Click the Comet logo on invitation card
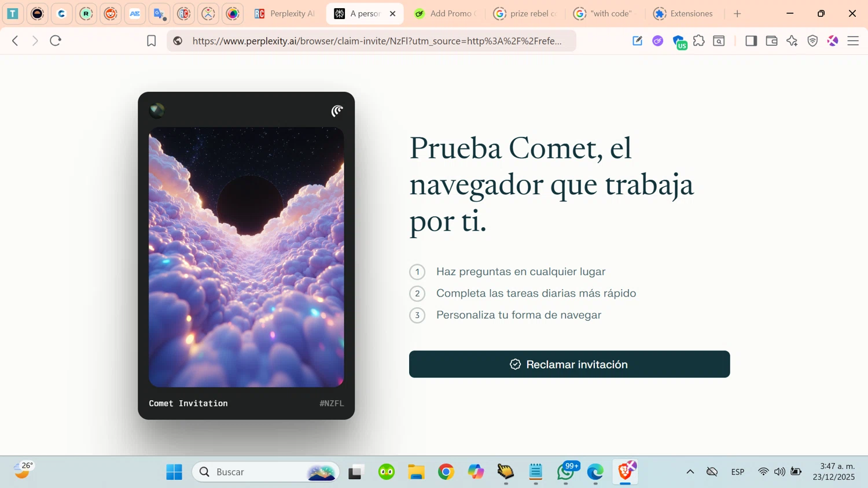This screenshot has width=868, height=488. 337,110
